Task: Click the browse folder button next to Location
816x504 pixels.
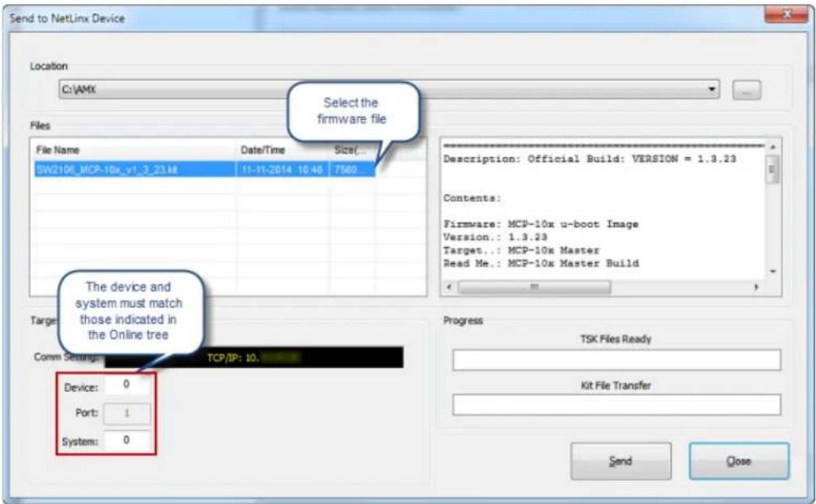Action: click(x=746, y=90)
